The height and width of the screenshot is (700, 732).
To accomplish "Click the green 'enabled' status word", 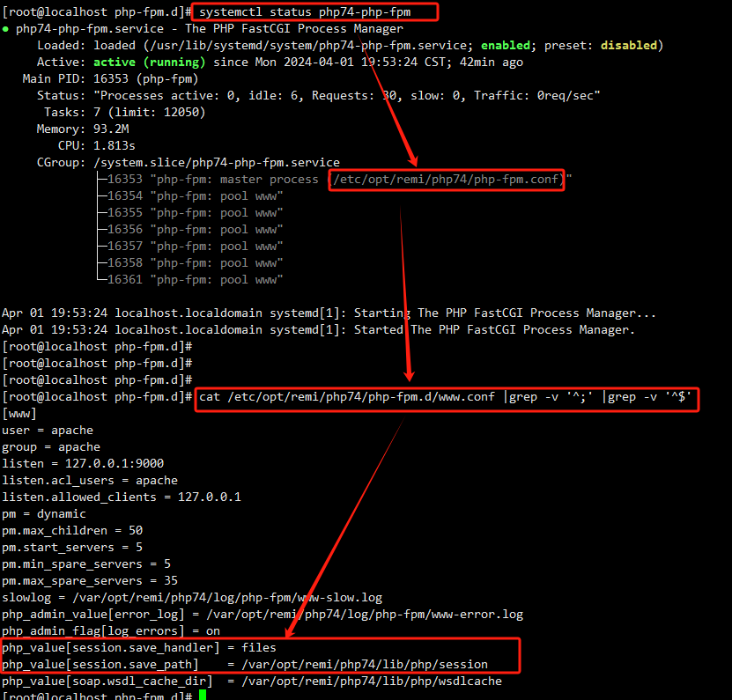I will pyautogui.click(x=506, y=45).
